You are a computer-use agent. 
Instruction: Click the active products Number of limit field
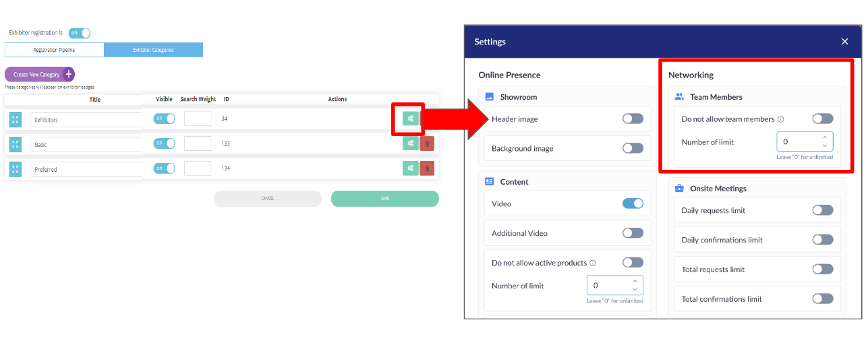[x=614, y=286]
